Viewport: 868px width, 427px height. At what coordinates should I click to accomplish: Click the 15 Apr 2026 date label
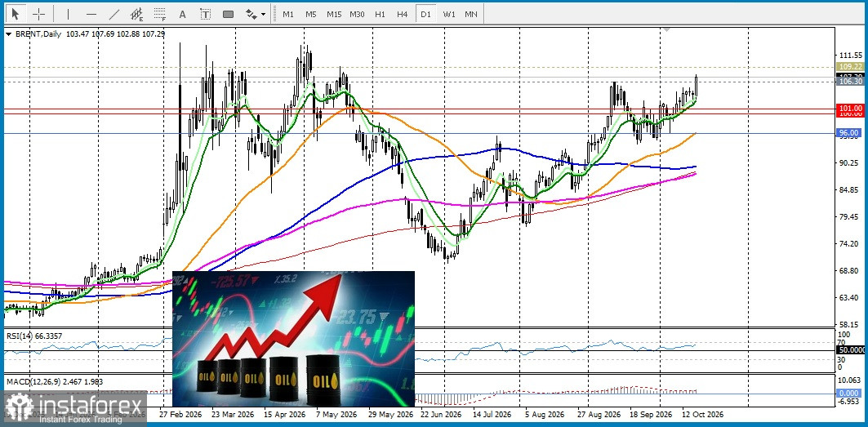[x=283, y=414]
